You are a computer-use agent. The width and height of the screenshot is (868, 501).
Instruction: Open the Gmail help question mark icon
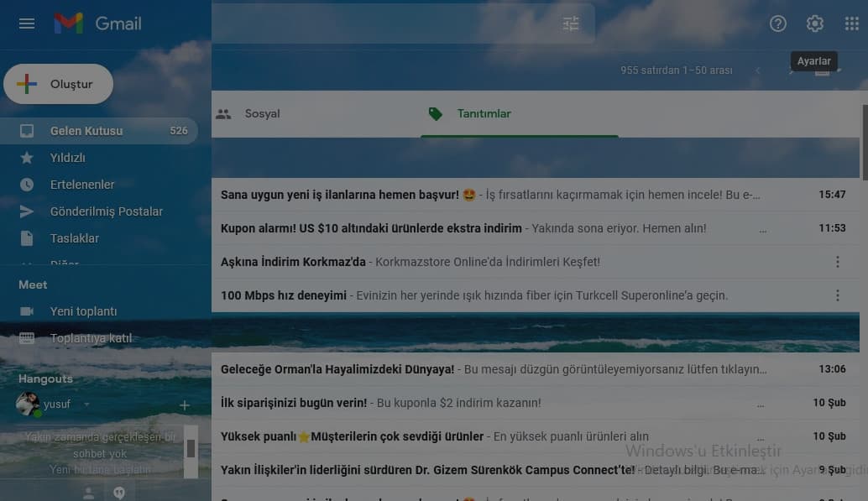click(777, 23)
